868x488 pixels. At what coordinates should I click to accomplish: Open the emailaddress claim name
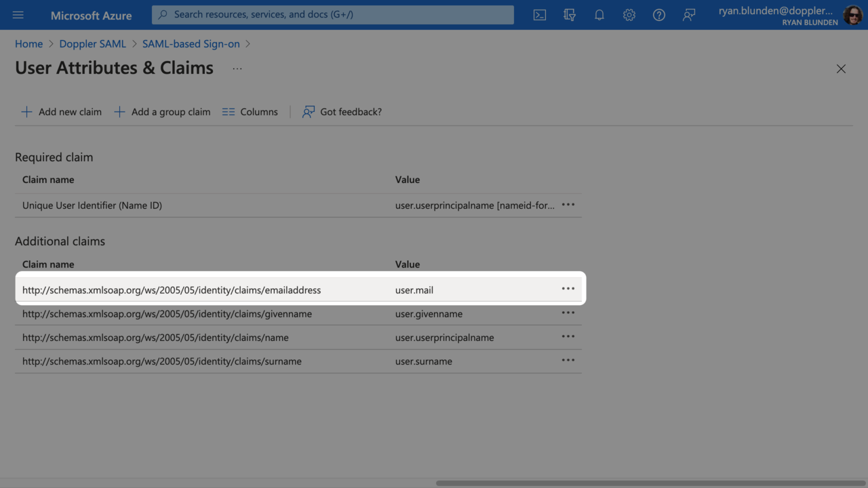coord(172,290)
